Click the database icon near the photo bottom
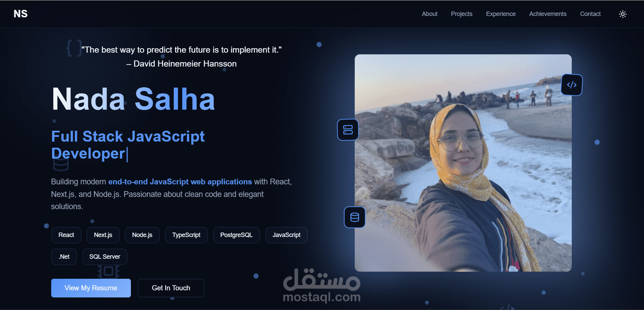 354,217
